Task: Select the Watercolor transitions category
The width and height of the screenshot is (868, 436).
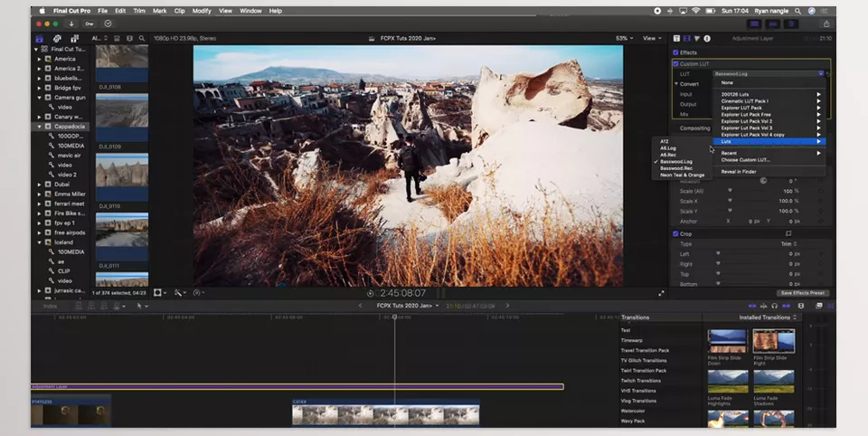Action: pos(632,411)
